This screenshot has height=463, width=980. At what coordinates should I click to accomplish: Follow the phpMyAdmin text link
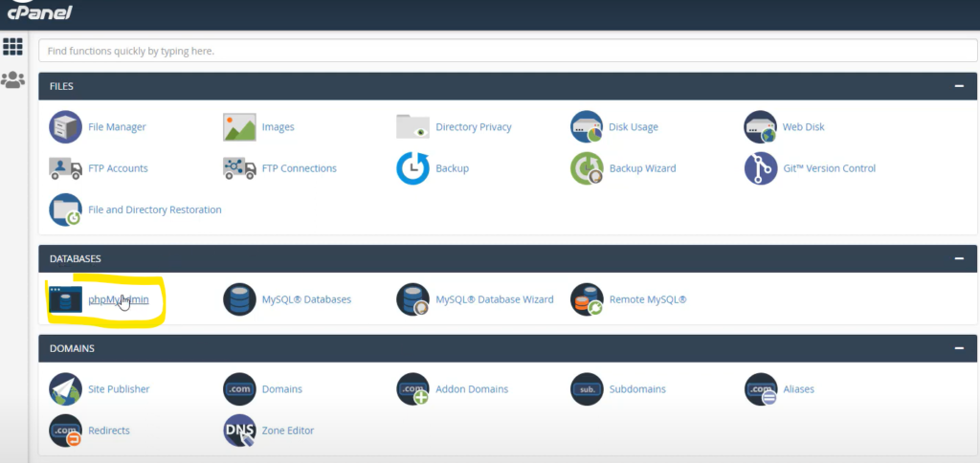119,300
